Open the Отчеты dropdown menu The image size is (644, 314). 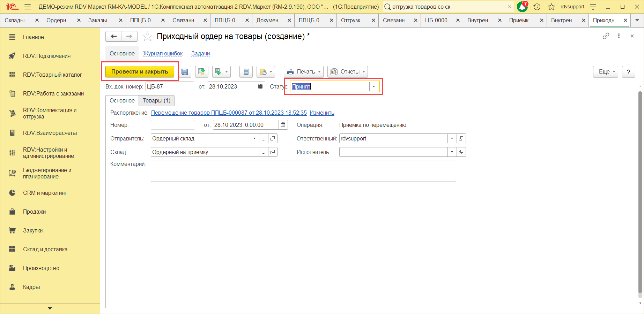click(x=347, y=72)
